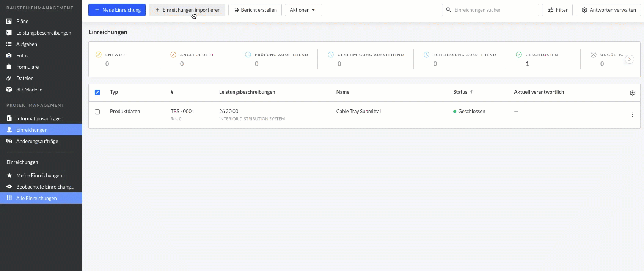This screenshot has height=271, width=644.
Task: Open Fotos via the camera icon
Action: [x=9, y=55]
